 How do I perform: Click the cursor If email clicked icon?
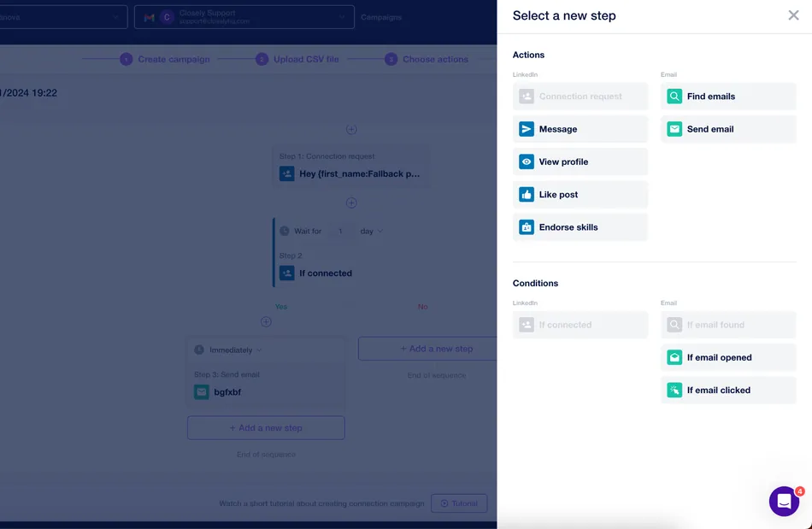674,390
